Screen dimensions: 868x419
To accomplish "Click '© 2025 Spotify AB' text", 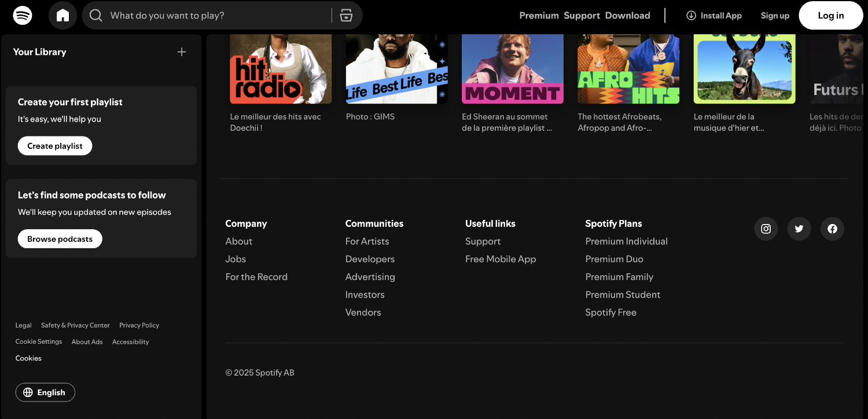I will [260, 373].
